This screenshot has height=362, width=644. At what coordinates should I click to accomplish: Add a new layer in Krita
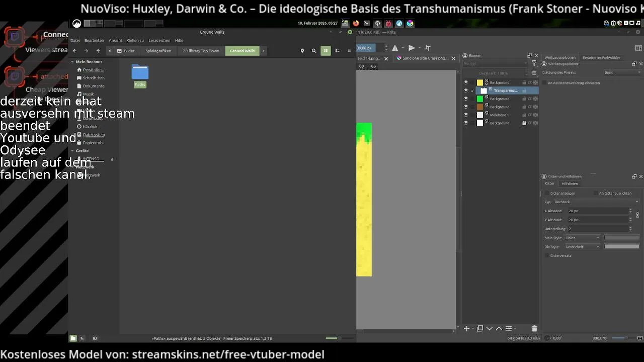coord(466,328)
